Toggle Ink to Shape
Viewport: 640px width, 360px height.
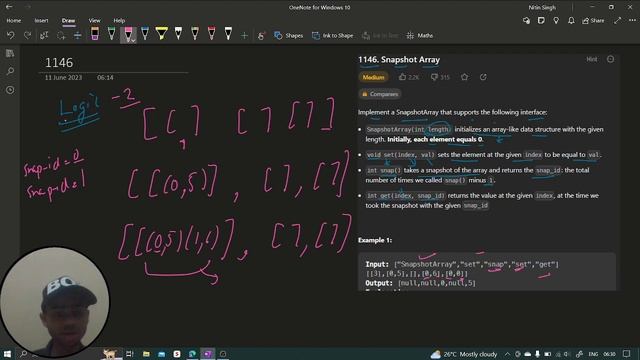coord(332,36)
